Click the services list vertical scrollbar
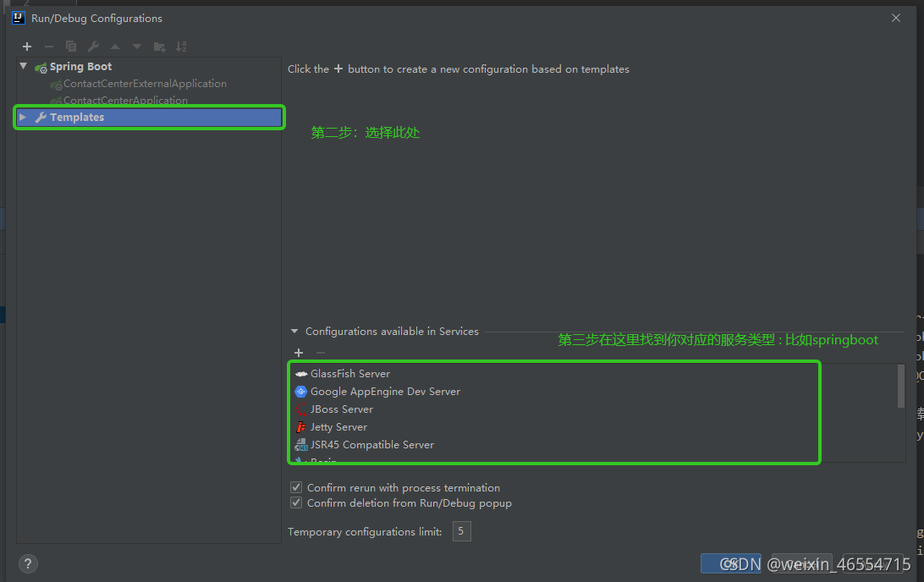Screen dimensions: 924x582 [x=900, y=386]
